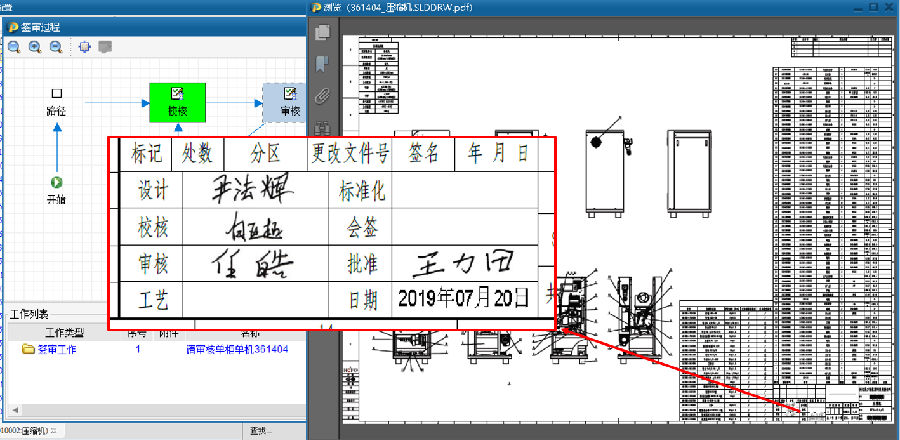Select the 审核 workflow step
The height and width of the screenshot is (440, 900).
click(x=285, y=103)
